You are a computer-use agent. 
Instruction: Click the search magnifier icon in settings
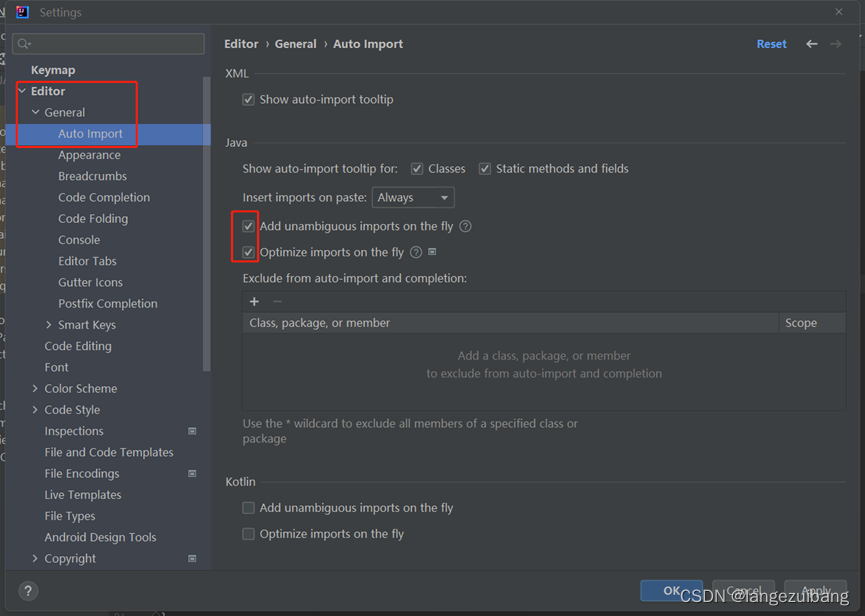coord(23,44)
